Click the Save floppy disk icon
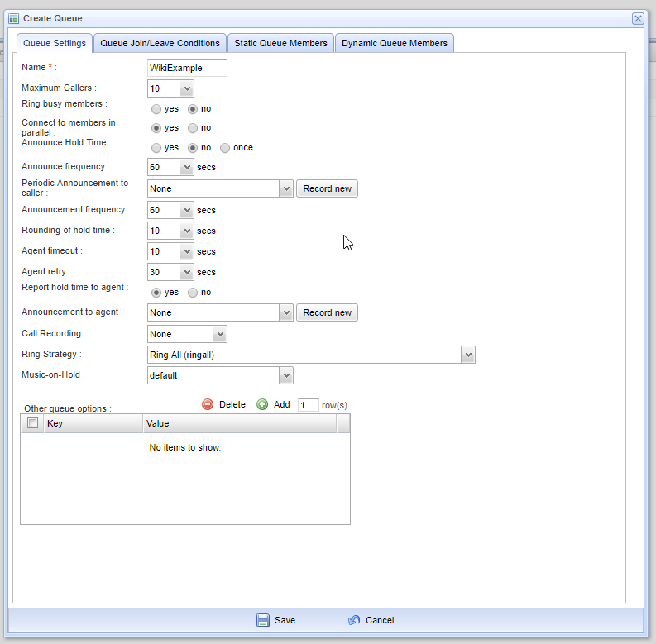Viewport: 656px width, 644px height. click(263, 620)
